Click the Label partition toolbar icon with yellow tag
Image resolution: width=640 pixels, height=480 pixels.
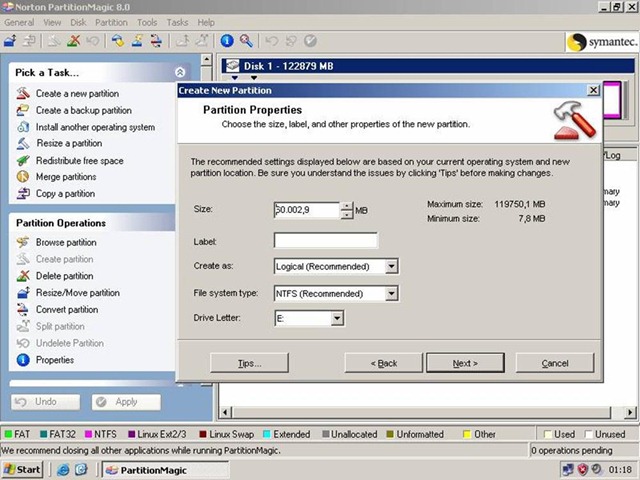(x=118, y=41)
